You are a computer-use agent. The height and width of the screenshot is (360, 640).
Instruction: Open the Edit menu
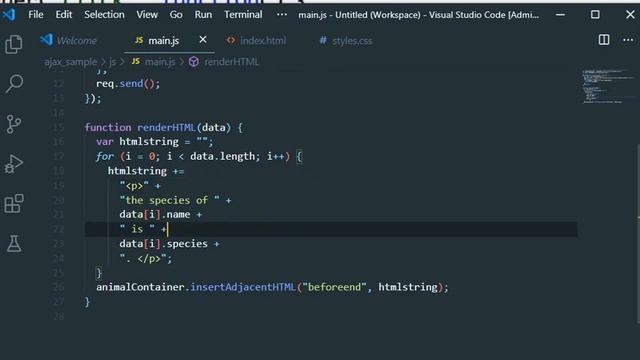pos(64,15)
